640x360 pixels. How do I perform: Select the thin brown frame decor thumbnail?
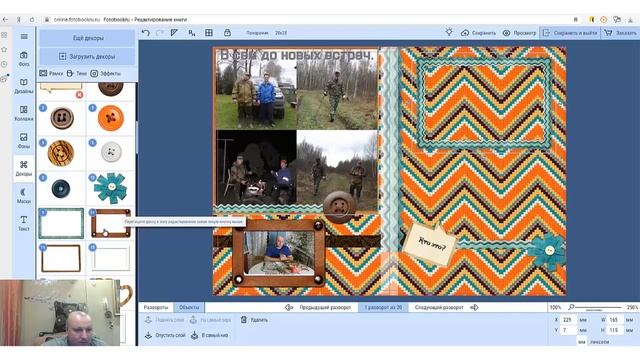click(61, 258)
